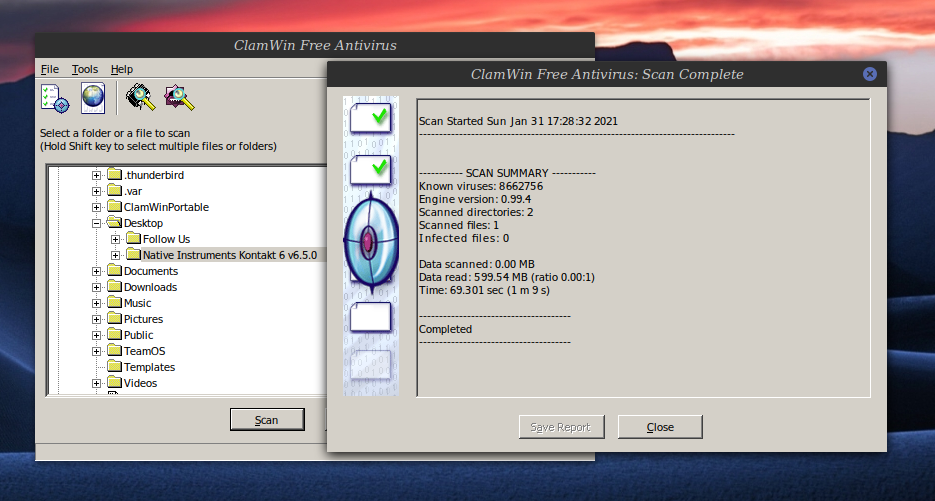Click the Scan computer memory icon

(x=141, y=97)
